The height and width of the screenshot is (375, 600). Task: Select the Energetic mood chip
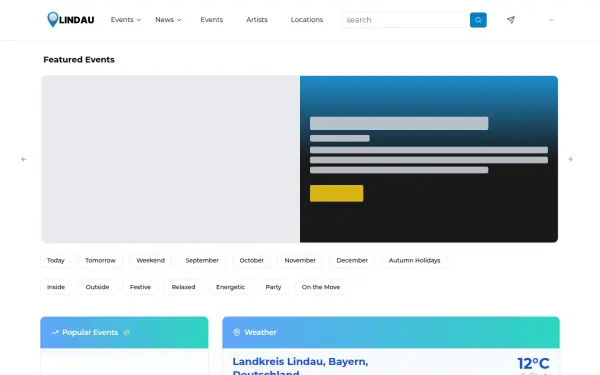230,287
